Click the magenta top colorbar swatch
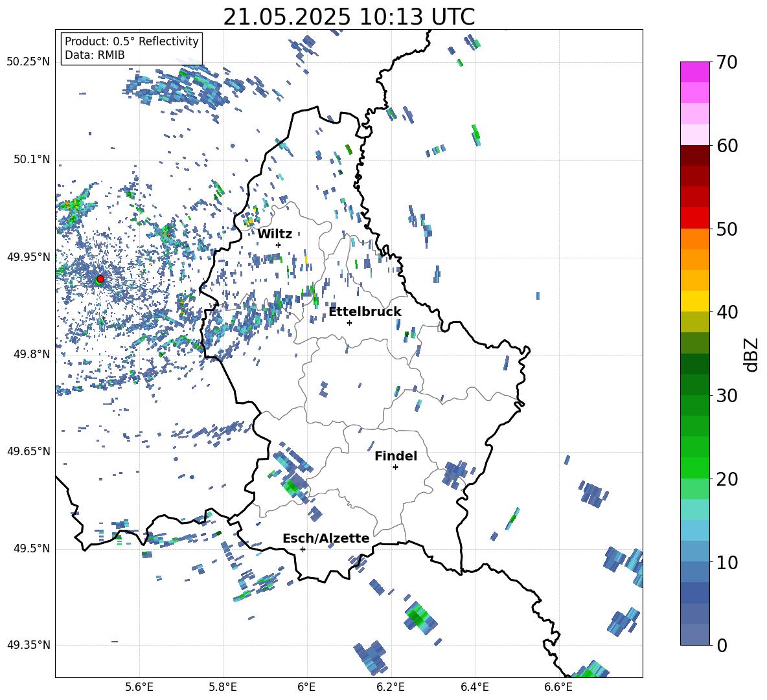The height and width of the screenshot is (700, 767). (x=694, y=73)
